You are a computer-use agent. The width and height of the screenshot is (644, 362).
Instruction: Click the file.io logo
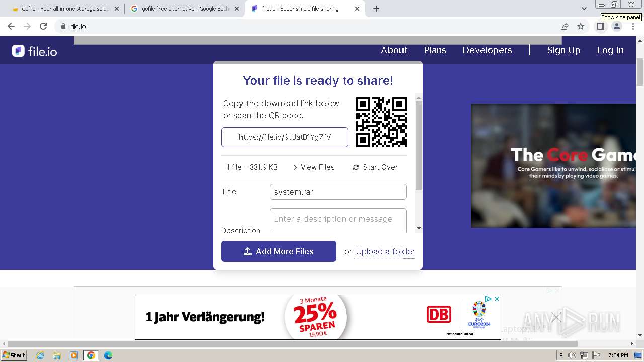tap(35, 51)
